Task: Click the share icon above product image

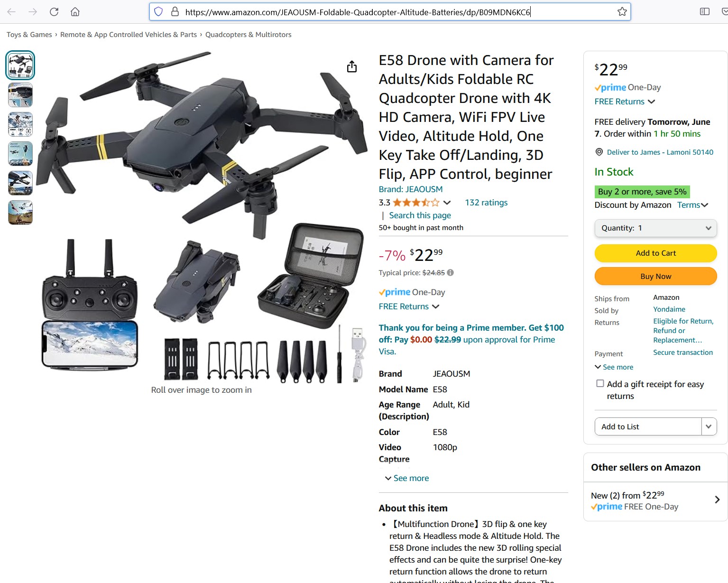Action: pos(352,67)
